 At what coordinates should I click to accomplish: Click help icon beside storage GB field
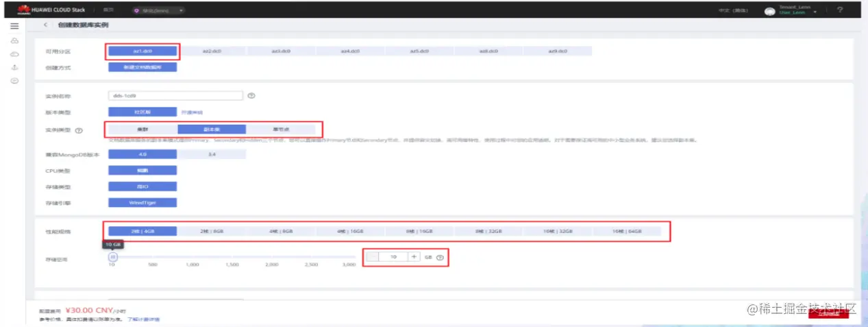[441, 257]
